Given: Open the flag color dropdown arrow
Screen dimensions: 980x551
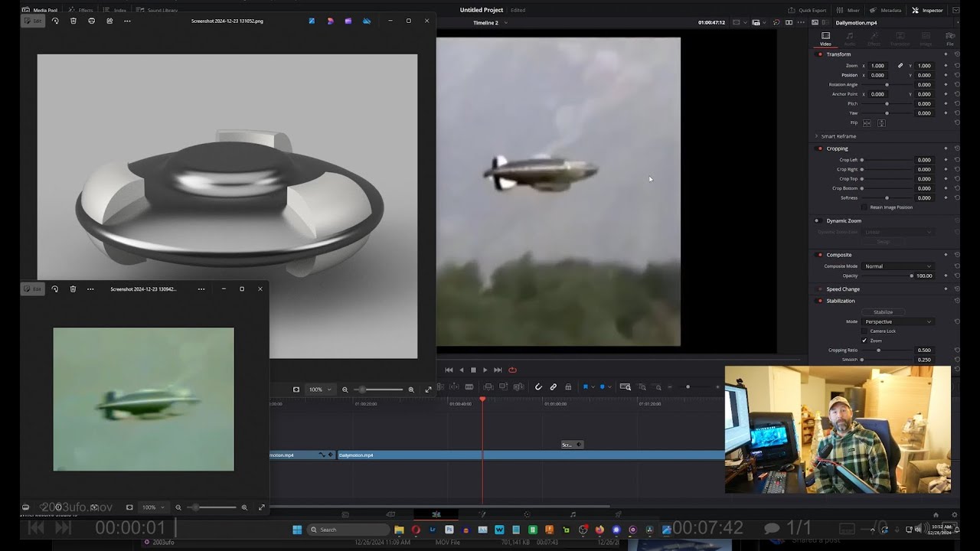Looking at the screenshot, I should [593, 387].
